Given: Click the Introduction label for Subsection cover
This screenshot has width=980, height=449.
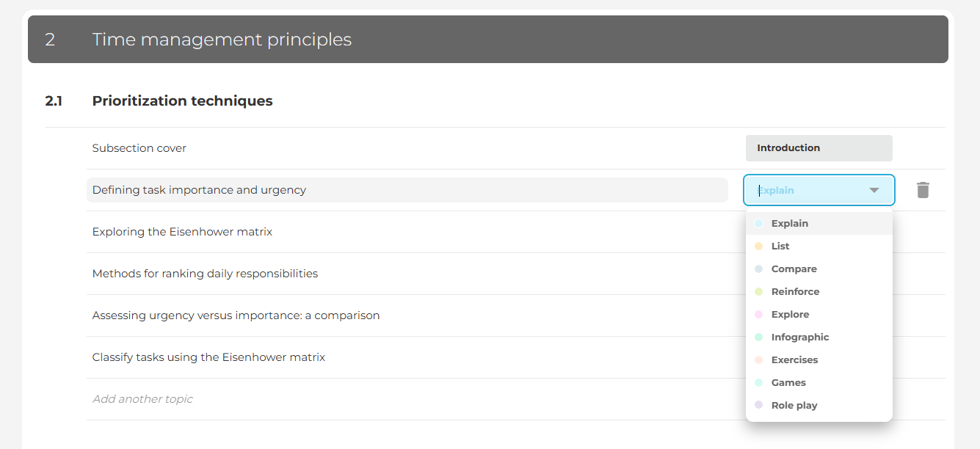Looking at the screenshot, I should tap(819, 148).
